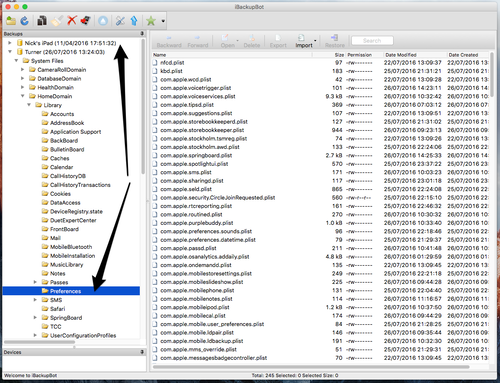The height and width of the screenshot is (383, 500).
Task: Click the paintbrush clean-up icon
Action: [x=57, y=21]
